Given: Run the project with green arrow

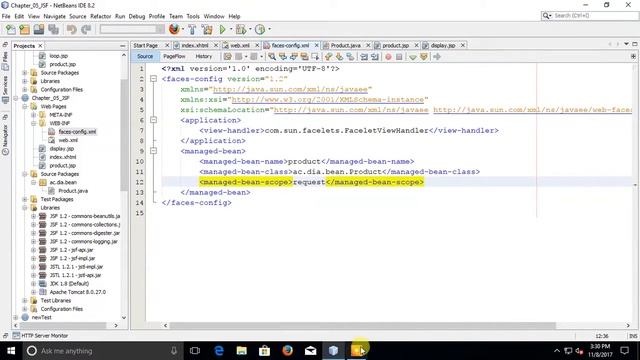Looking at the screenshot, I should 222,29.
